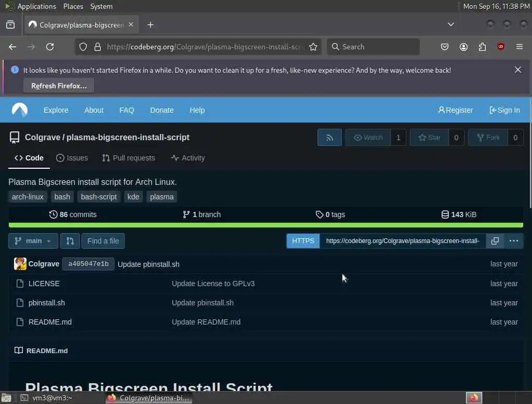Close the Colgrave/plasma-bigscreen tab

click(x=131, y=25)
